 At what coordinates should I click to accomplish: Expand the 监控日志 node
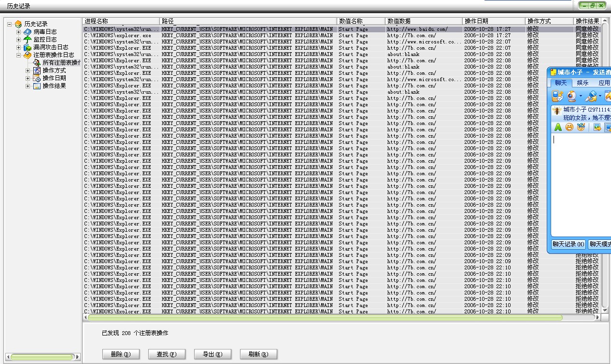(x=19, y=40)
